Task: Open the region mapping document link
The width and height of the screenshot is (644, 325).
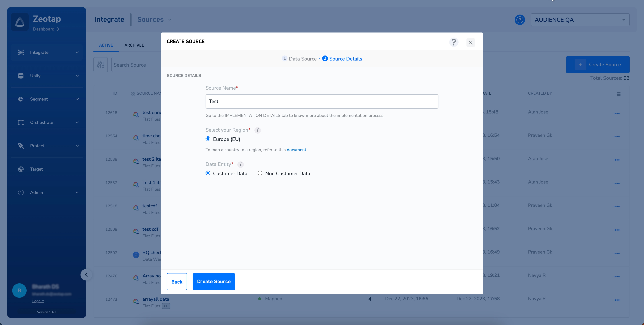Action: [x=296, y=150]
